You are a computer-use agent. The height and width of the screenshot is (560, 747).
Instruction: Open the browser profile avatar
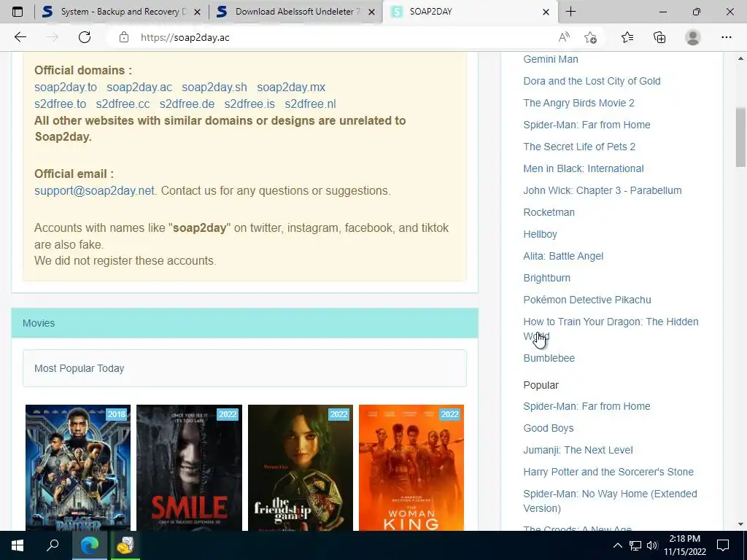(693, 37)
